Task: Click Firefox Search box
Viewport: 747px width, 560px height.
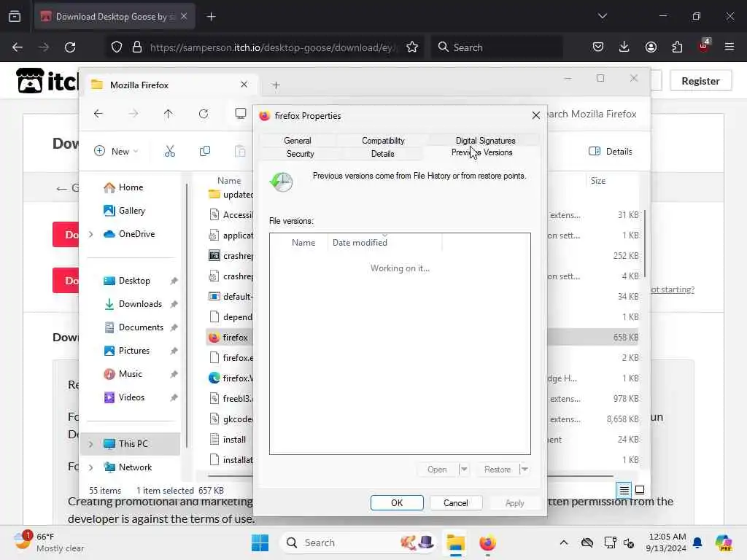Action: (498, 47)
